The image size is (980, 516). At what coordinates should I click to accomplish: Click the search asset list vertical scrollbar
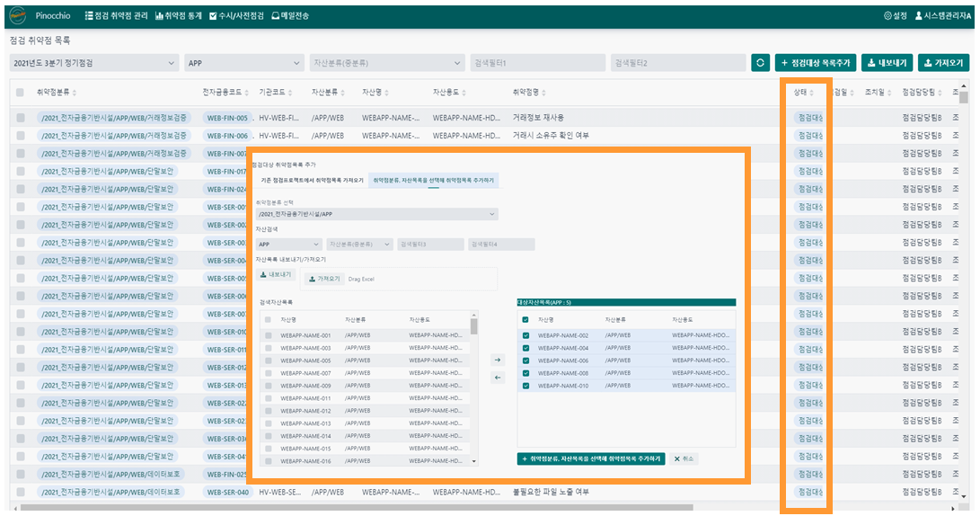(474, 327)
